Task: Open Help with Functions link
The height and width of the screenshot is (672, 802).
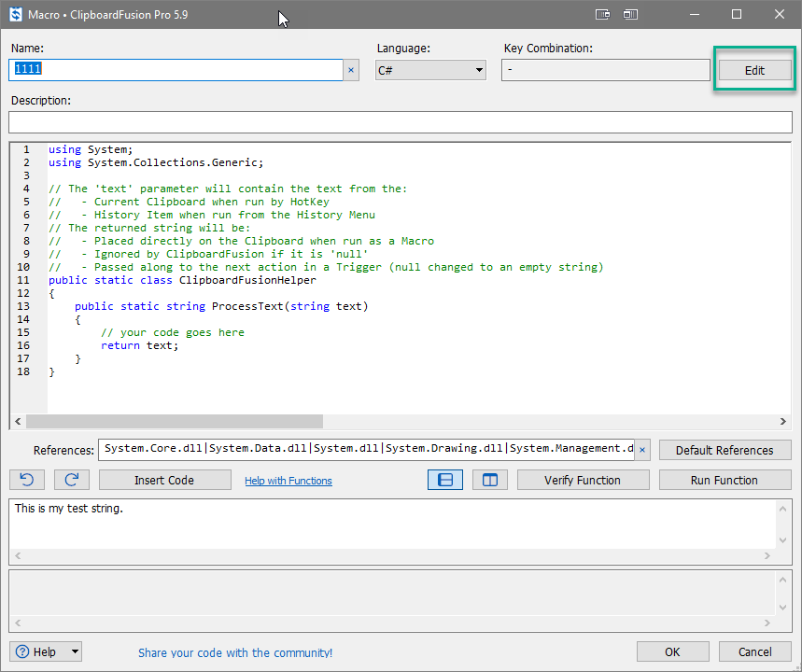Action: click(x=288, y=481)
